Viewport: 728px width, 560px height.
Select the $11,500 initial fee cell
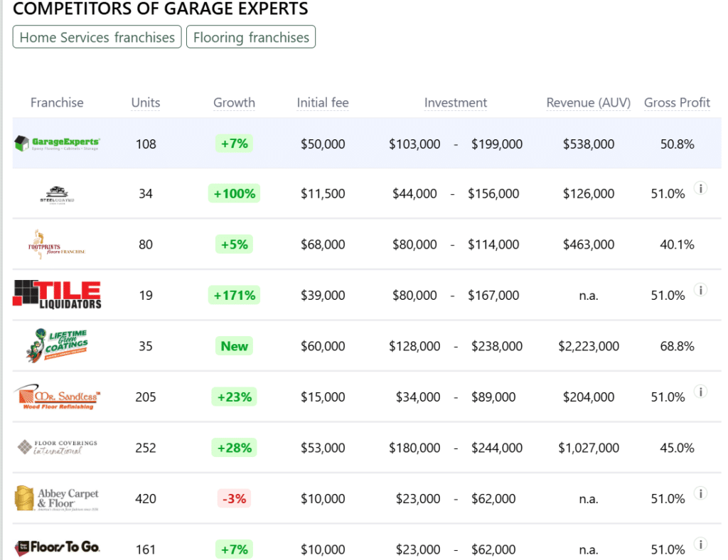(323, 194)
